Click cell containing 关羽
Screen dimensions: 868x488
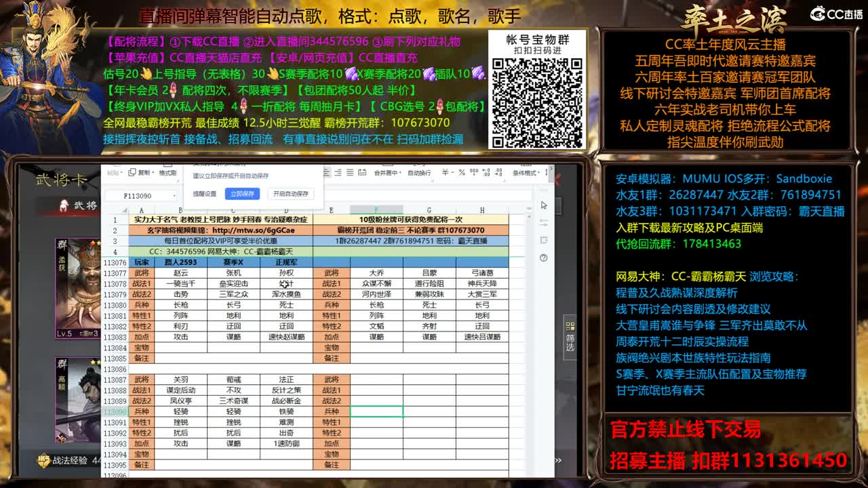180,380
